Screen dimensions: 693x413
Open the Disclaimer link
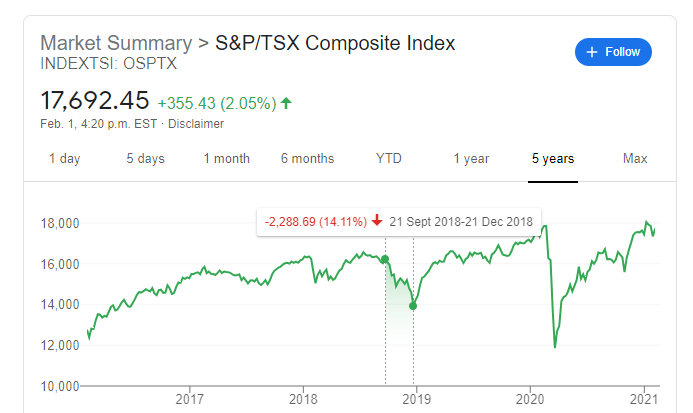click(x=196, y=124)
